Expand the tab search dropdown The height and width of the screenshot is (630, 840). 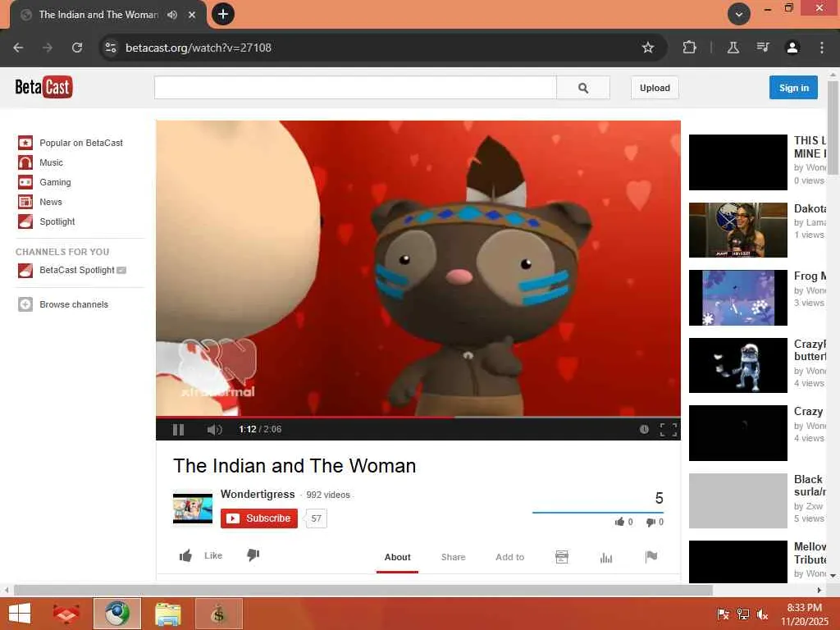click(x=739, y=15)
